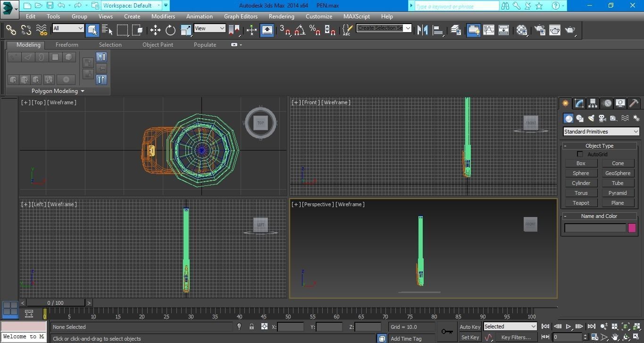Image resolution: width=644 pixels, height=343 pixels.
Task: Open the Hierarchy command panel tab
Action: pyautogui.click(x=593, y=103)
